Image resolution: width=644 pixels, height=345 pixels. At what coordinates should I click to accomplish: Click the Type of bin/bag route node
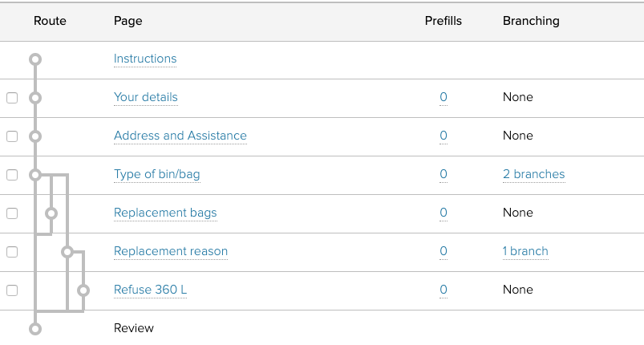tap(34, 175)
